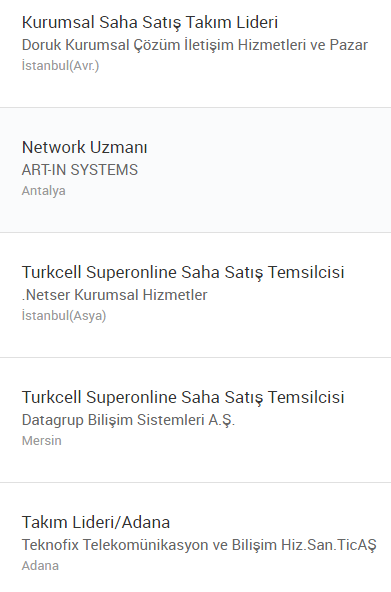Screen dimensions: 391x592
Task: Open the Kurumsal Saha Satış Takım Lideri title
Action: [150, 23]
